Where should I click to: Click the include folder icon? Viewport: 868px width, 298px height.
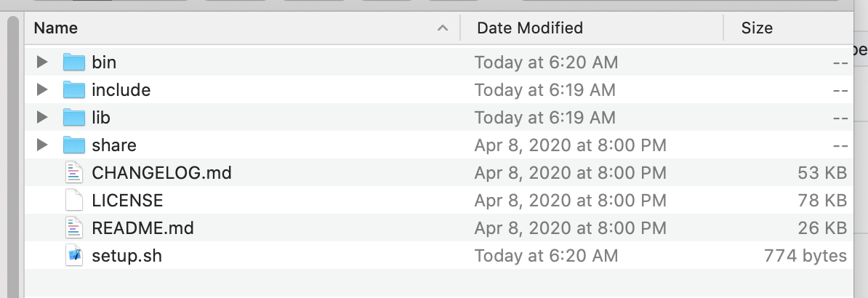click(x=74, y=90)
